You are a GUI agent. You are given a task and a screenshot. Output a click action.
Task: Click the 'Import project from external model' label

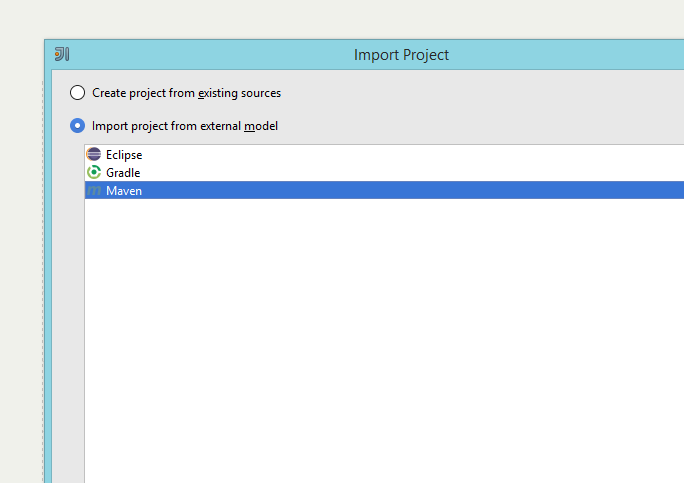coord(185,126)
